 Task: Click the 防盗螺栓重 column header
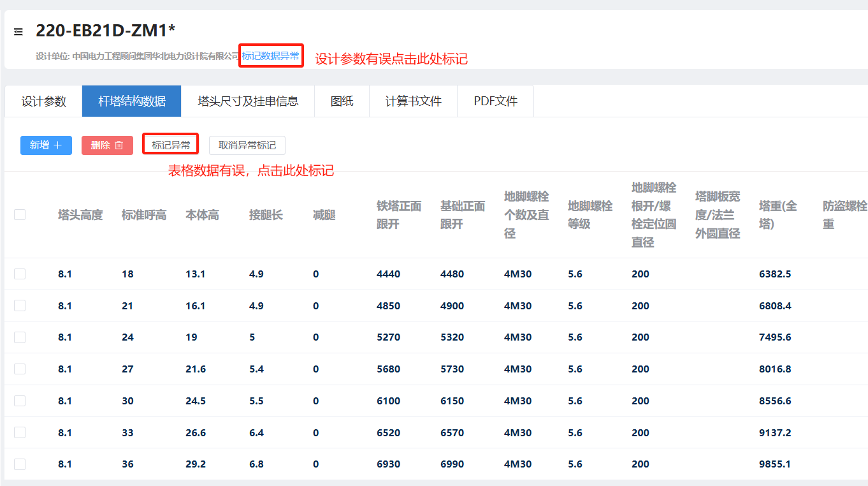point(845,215)
